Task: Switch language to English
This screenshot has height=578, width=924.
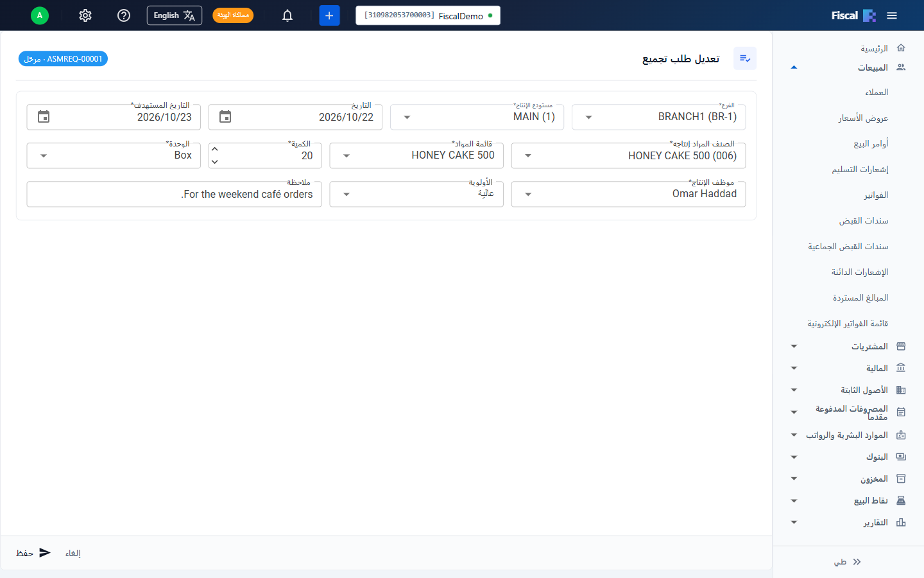Action: (x=175, y=15)
